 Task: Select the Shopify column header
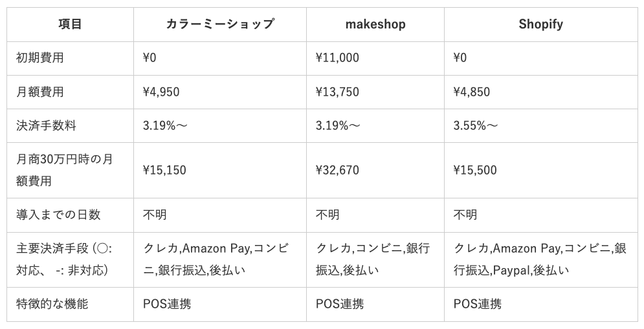coord(540,25)
